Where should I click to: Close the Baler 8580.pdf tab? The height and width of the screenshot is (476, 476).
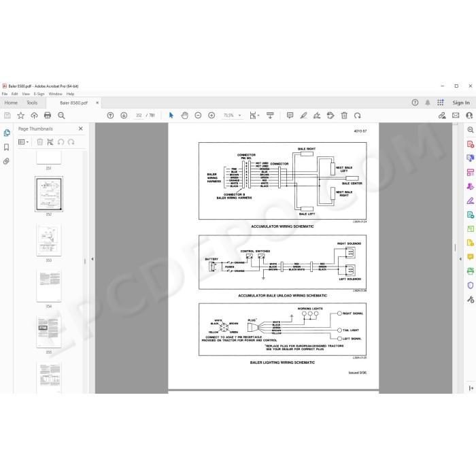97,103
